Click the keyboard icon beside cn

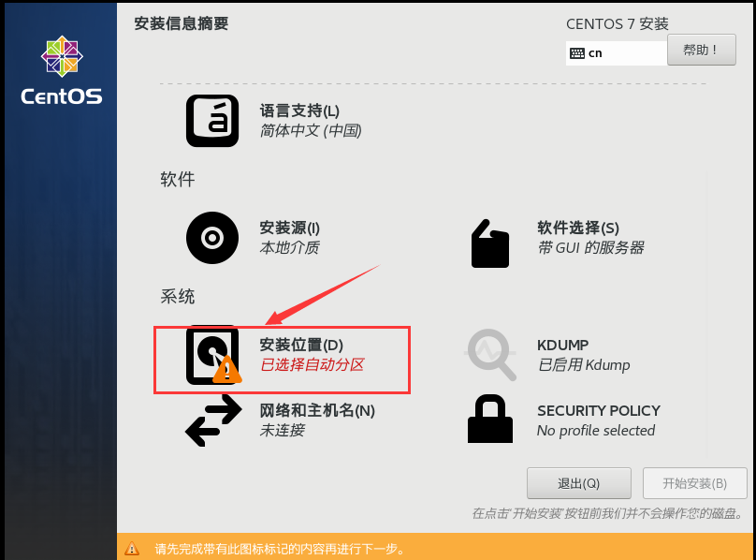click(577, 53)
